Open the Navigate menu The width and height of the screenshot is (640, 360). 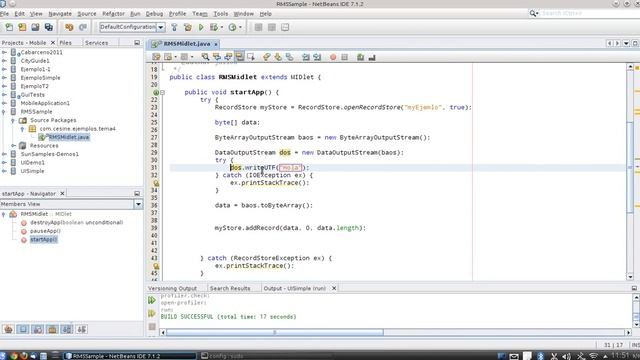click(60, 13)
